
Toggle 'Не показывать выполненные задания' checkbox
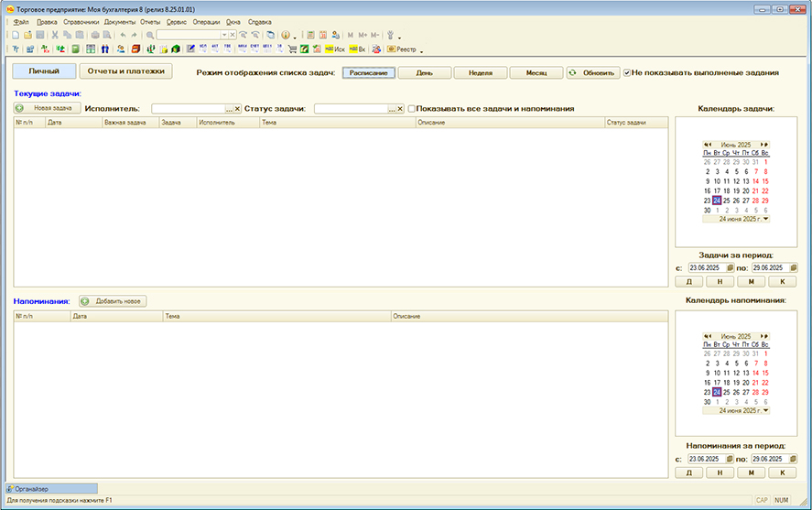click(627, 72)
